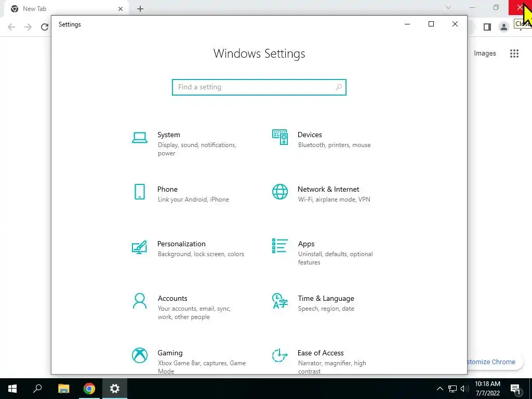Click the Apps heading

point(306,244)
